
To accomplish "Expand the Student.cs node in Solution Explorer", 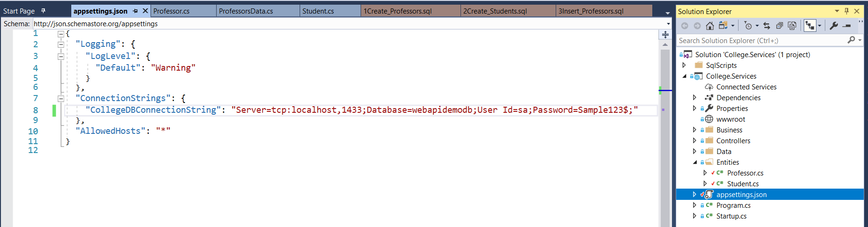I will click(705, 184).
